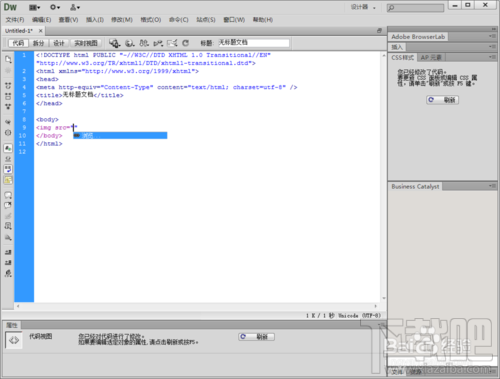Open the Recent Snippets icon

(x=8, y=226)
